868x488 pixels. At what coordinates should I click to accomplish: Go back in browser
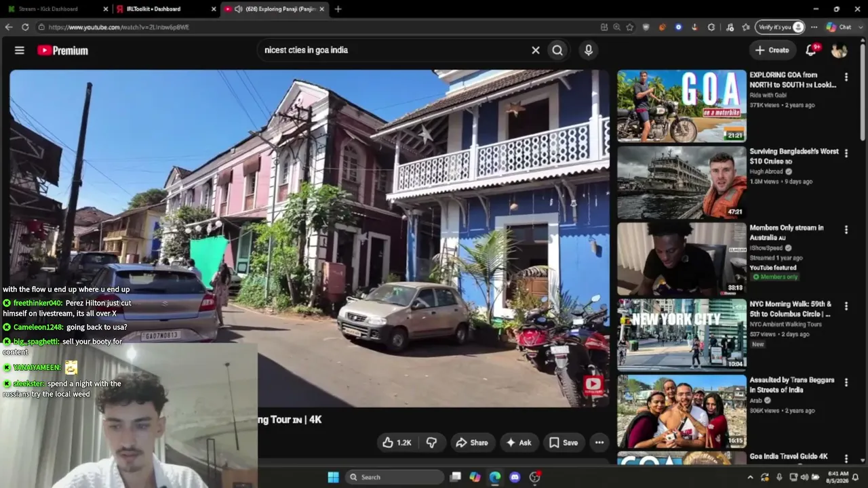(9, 27)
